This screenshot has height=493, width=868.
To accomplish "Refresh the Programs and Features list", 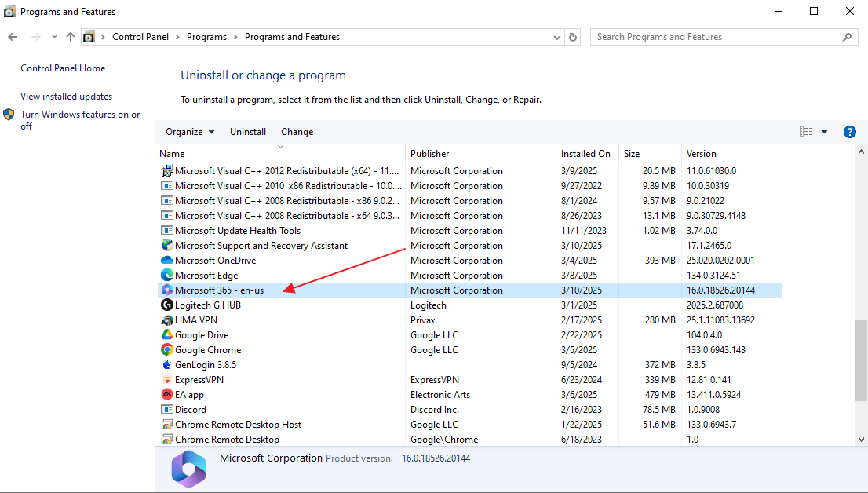I will pos(573,37).
